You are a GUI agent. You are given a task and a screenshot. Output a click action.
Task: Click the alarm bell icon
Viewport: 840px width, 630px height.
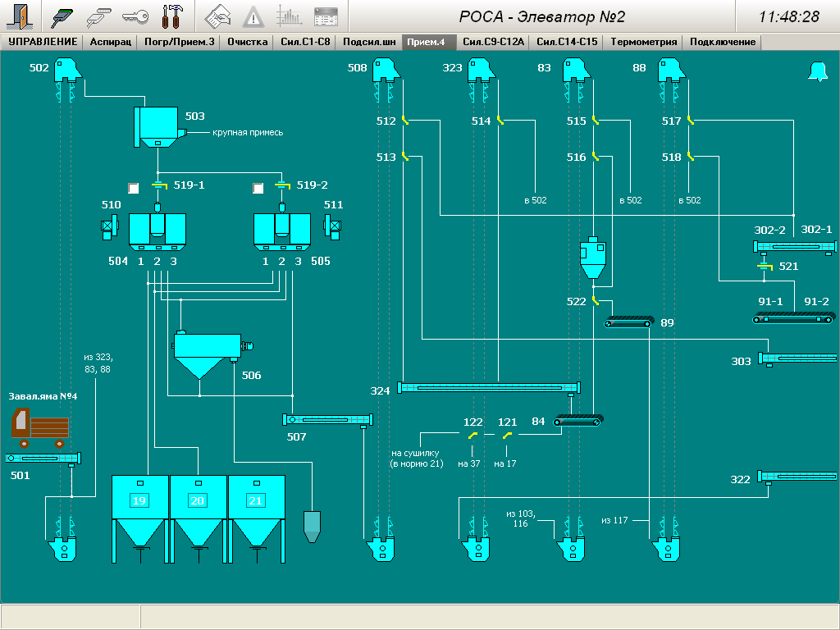(x=818, y=72)
